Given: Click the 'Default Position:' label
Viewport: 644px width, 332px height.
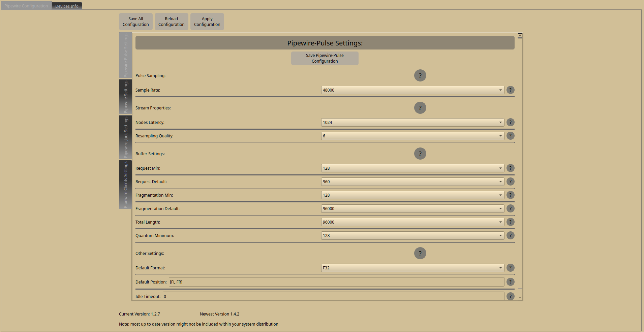Looking at the screenshot, I should click(151, 282).
